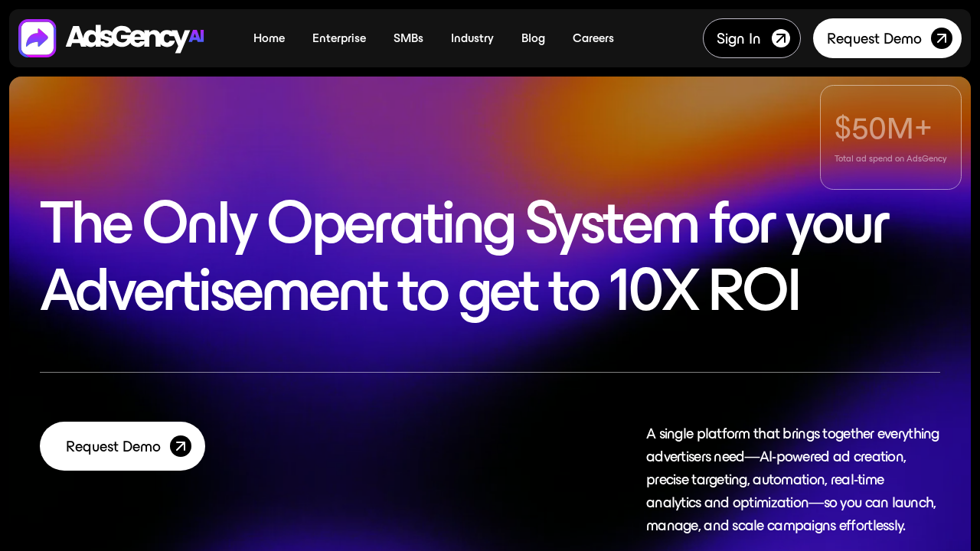The image size is (980, 551).
Task: Select the purple arrow logo mark
Action: [x=37, y=37]
